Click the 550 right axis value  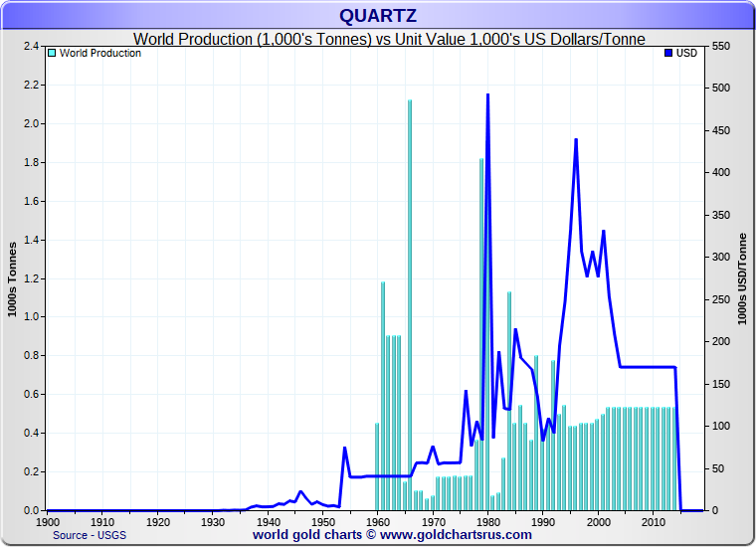[721, 47]
